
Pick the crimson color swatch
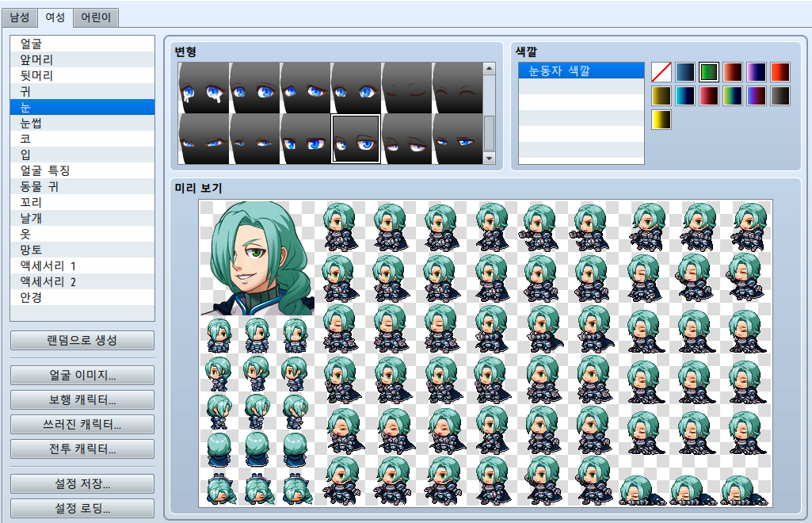click(x=709, y=96)
